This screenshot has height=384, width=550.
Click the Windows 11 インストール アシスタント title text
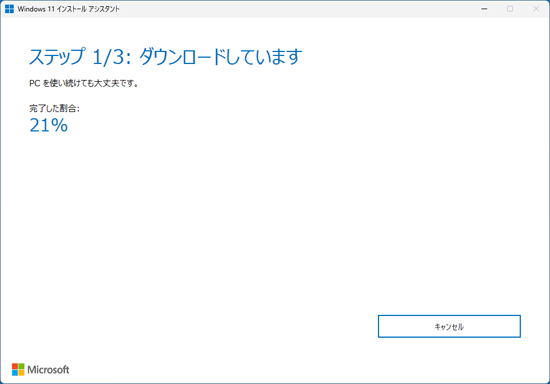pos(68,9)
